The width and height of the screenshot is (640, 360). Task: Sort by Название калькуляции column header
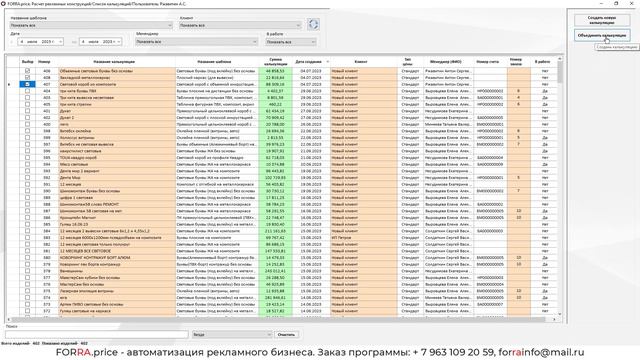[114, 62]
